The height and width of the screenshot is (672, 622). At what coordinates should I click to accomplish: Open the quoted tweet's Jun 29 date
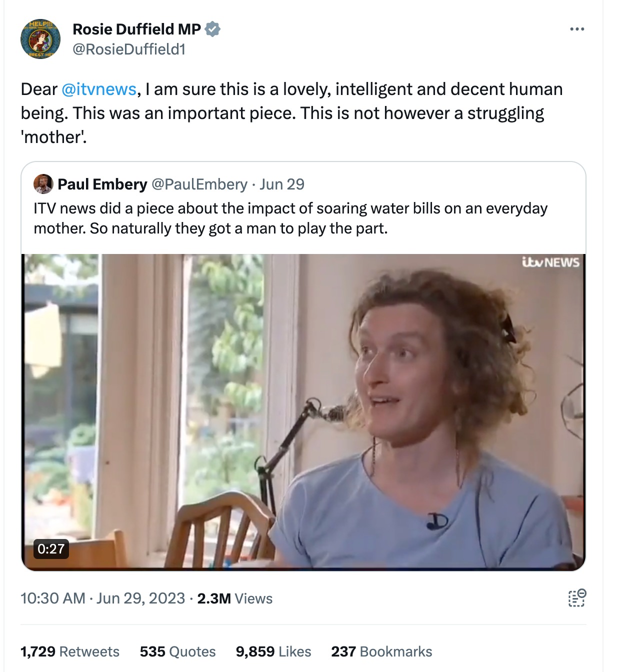pos(282,184)
